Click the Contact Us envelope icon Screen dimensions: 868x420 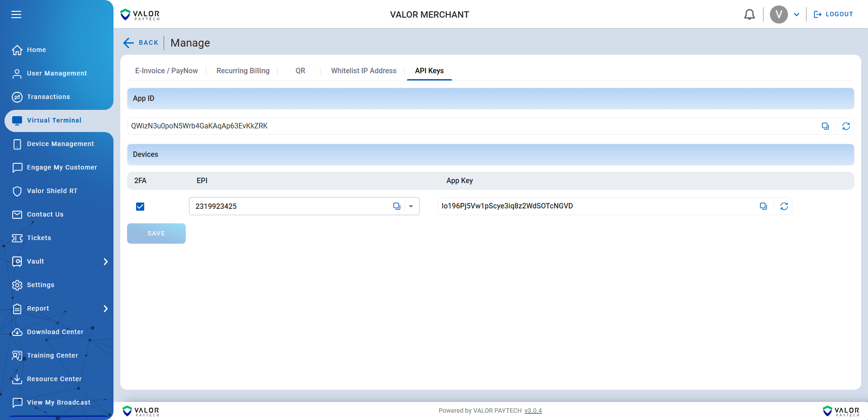click(x=17, y=214)
